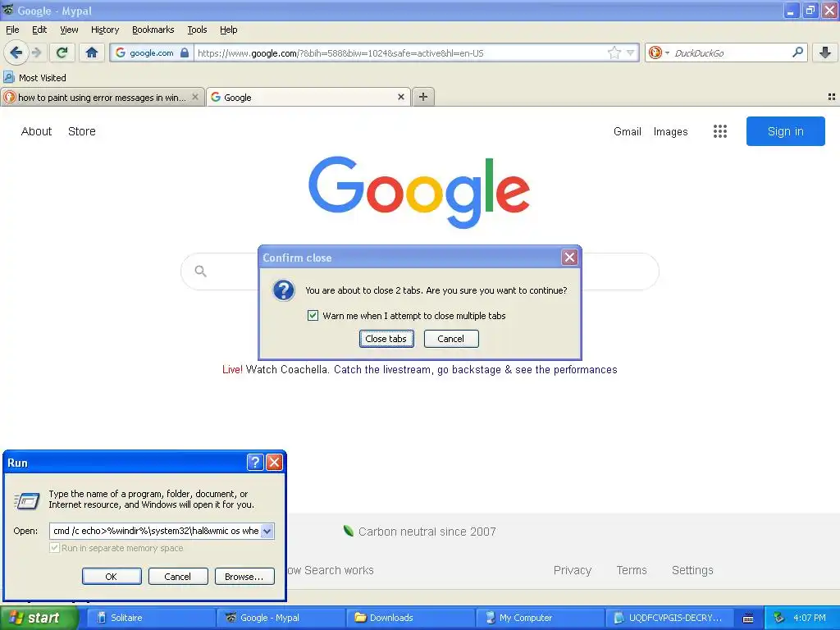Open Google apps grid icon
Screen dimensions: 840x630
[720, 131]
